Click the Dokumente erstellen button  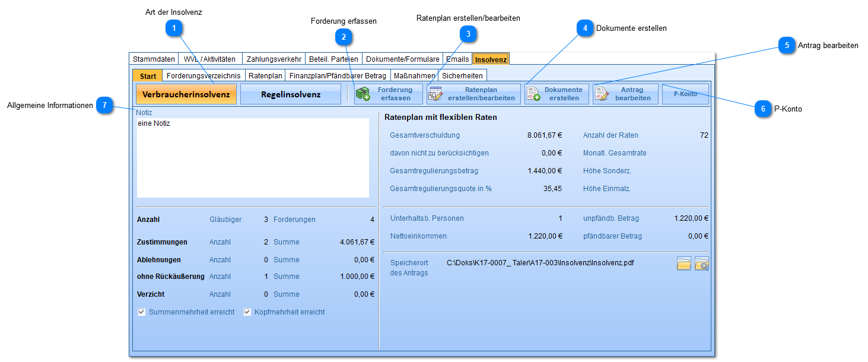(x=557, y=94)
